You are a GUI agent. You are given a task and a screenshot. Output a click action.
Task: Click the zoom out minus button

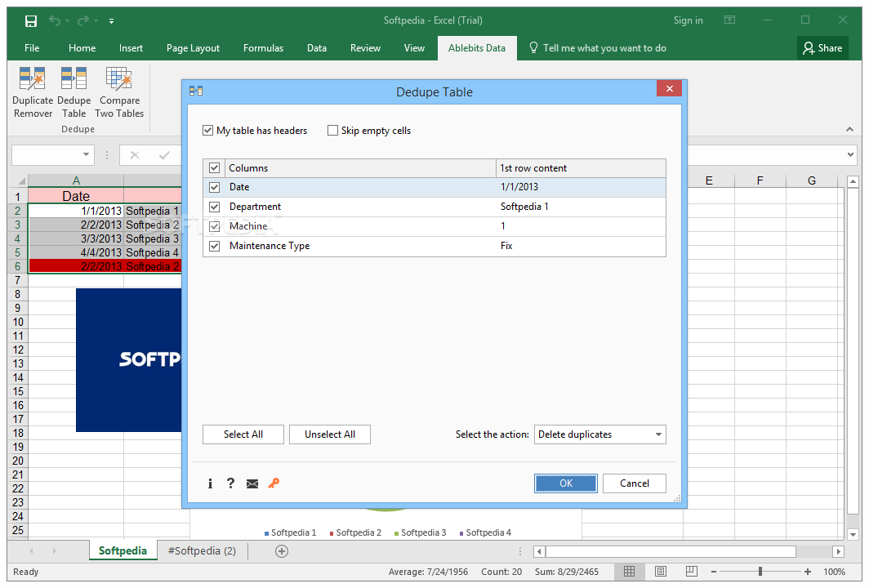714,572
